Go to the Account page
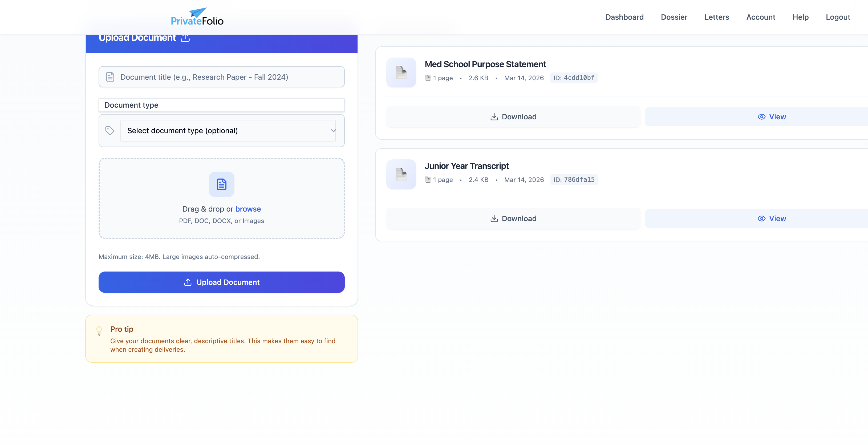The image size is (868, 445). click(761, 17)
